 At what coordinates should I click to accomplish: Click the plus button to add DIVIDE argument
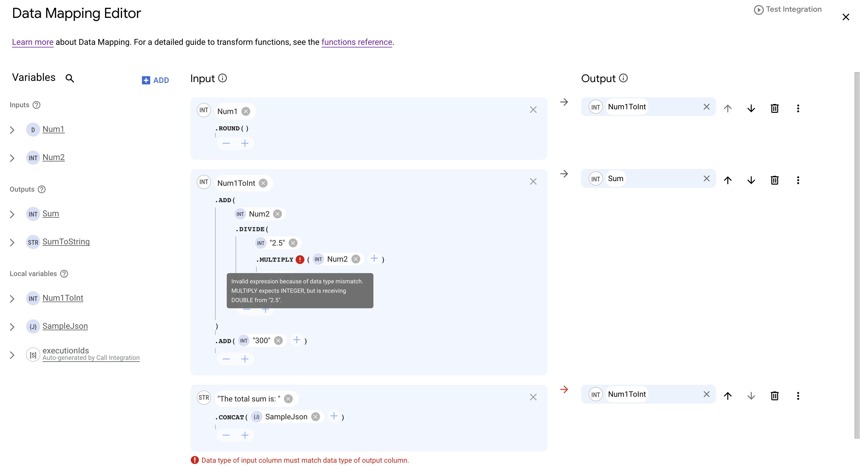[265, 309]
